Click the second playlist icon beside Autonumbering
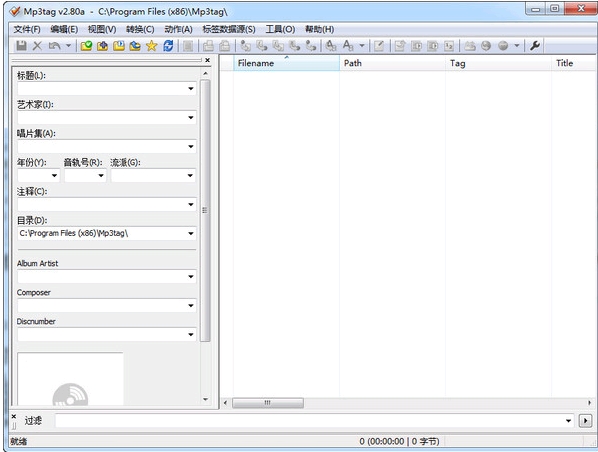 click(432, 46)
